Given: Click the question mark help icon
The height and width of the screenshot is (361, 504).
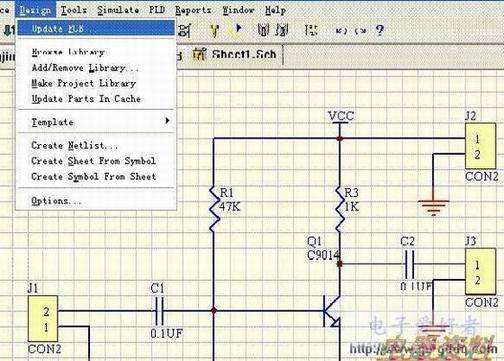Looking at the screenshot, I should tap(379, 31).
